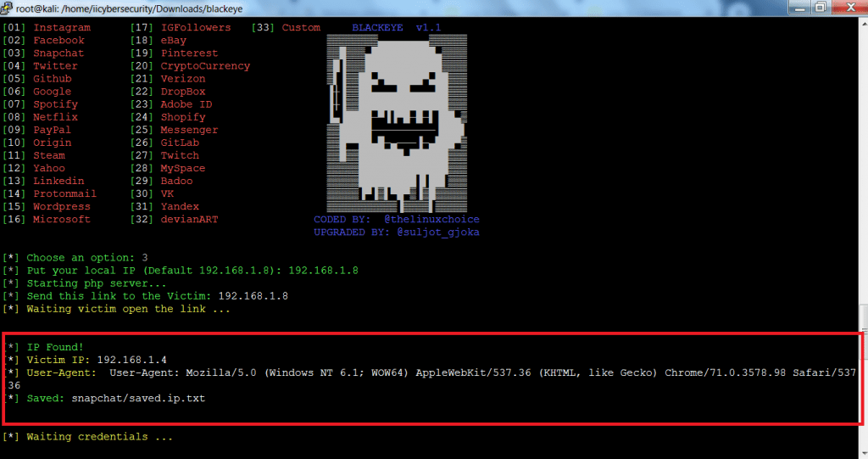Select the Steam option text
Screen dimensions: 868x459
coord(48,154)
